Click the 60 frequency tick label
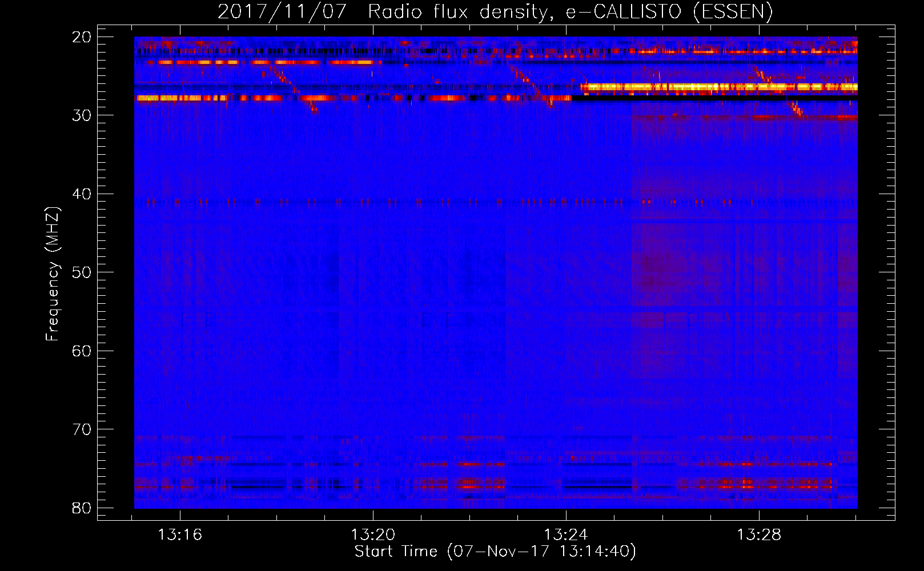This screenshot has height=571, width=924. coord(82,351)
